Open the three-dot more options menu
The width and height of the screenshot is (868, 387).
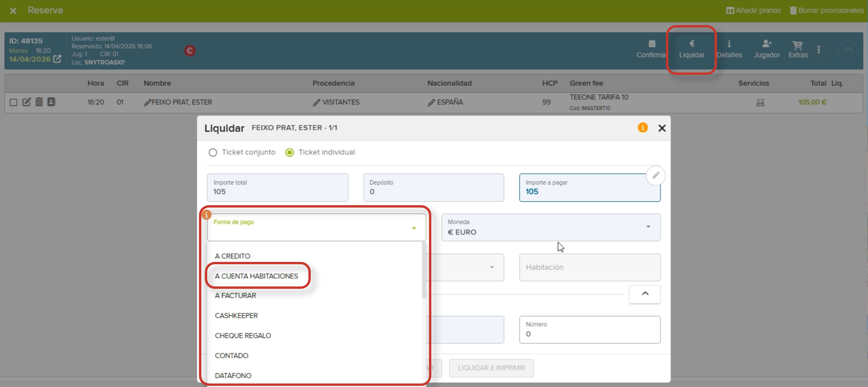click(819, 49)
